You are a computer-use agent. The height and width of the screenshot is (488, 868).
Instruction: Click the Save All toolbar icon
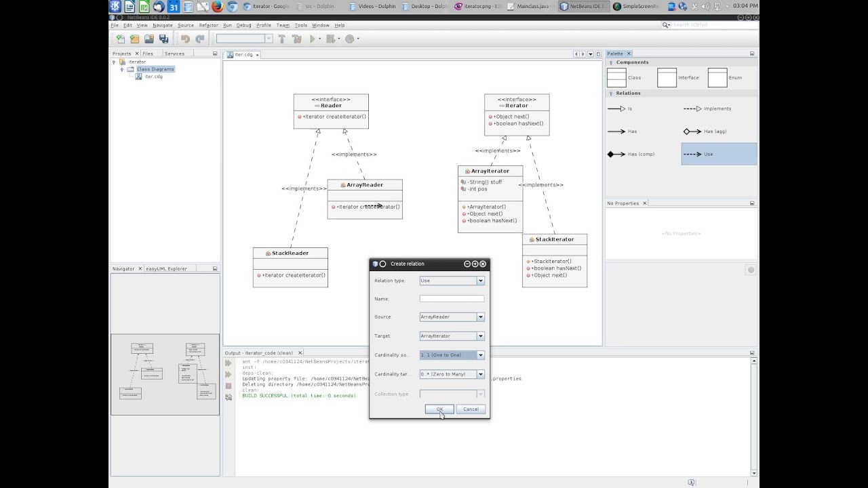point(163,39)
